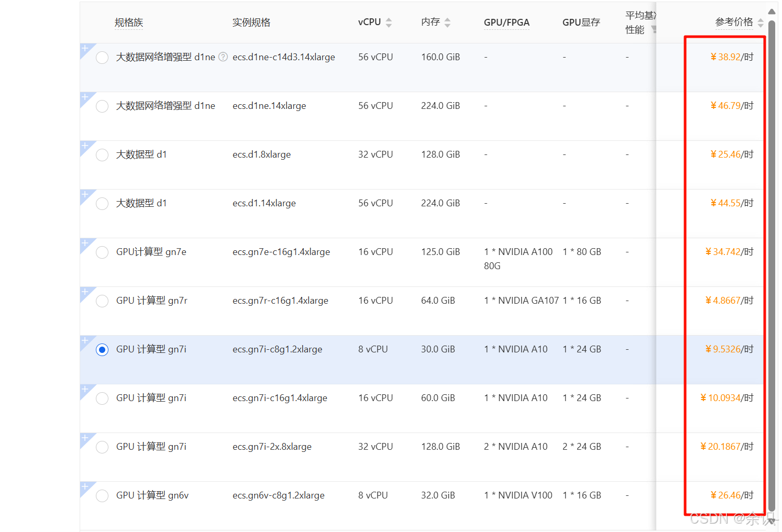Click ecs.d1.8xlarge spec text
Image resolution: width=782 pixels, height=532 pixels.
262,154
